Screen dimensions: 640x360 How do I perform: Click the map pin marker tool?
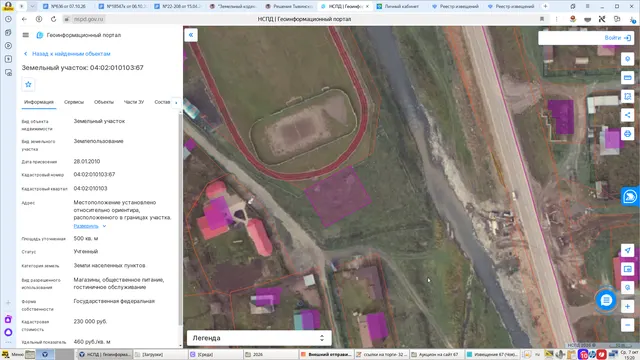pyautogui.click(x=627, y=59)
